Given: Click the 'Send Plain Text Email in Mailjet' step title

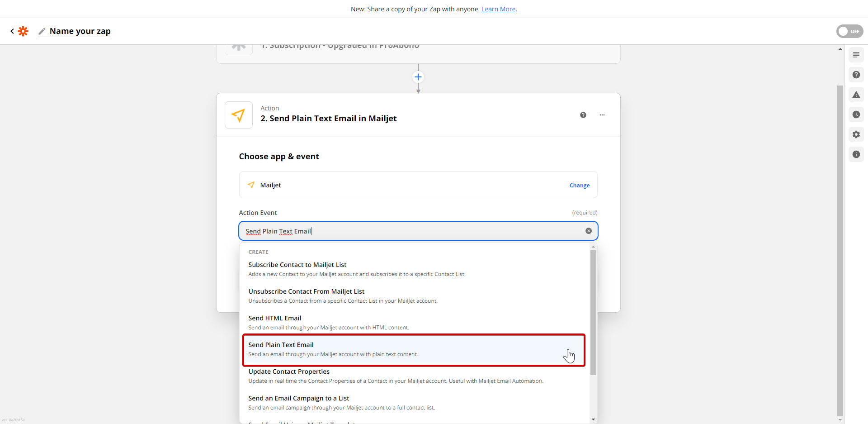Looking at the screenshot, I should 328,119.
